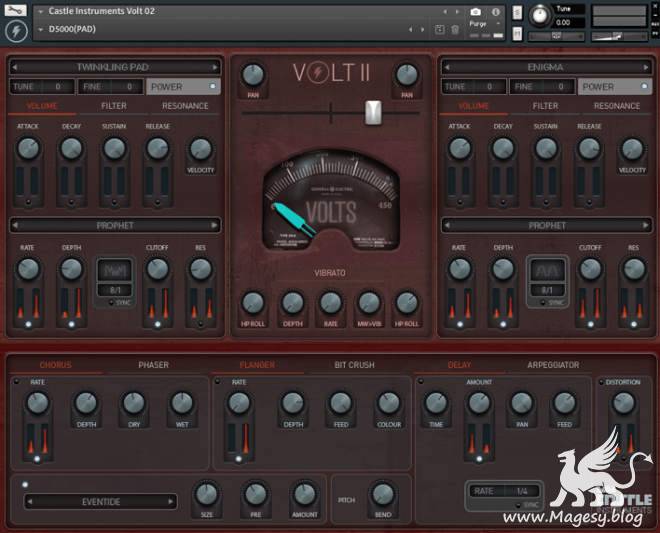660x533 pixels.
Task: Select next sound right of TWINKLING PAD
Action: 215,67
